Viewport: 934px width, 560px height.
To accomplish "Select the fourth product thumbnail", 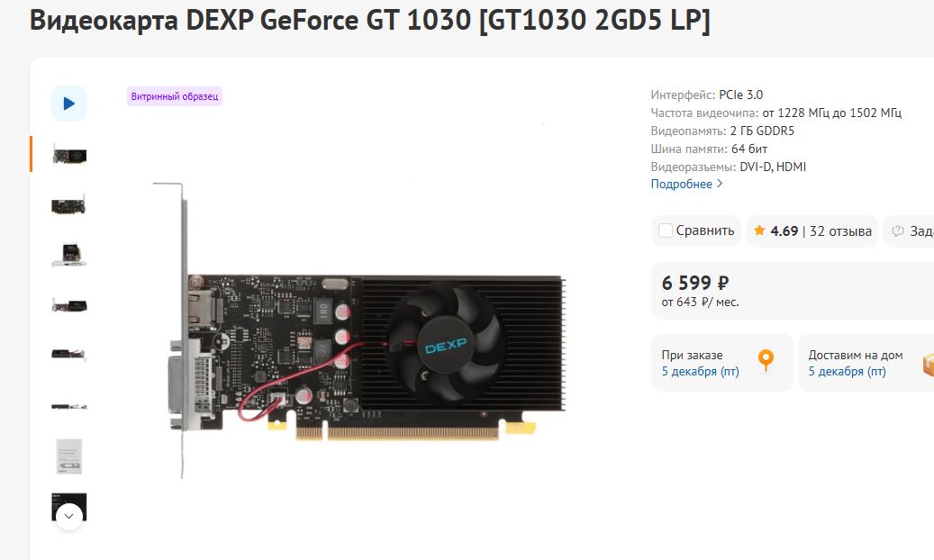I will coord(69,305).
